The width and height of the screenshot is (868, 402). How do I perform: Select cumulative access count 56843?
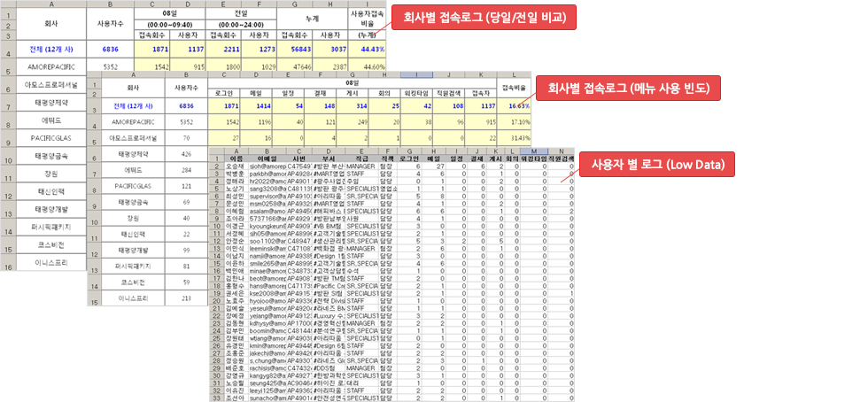coord(294,50)
